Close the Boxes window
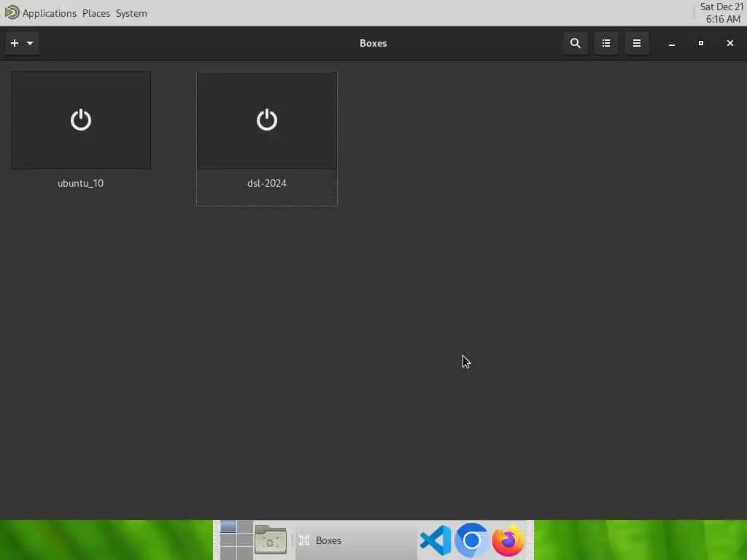This screenshot has width=747, height=560. [729, 43]
